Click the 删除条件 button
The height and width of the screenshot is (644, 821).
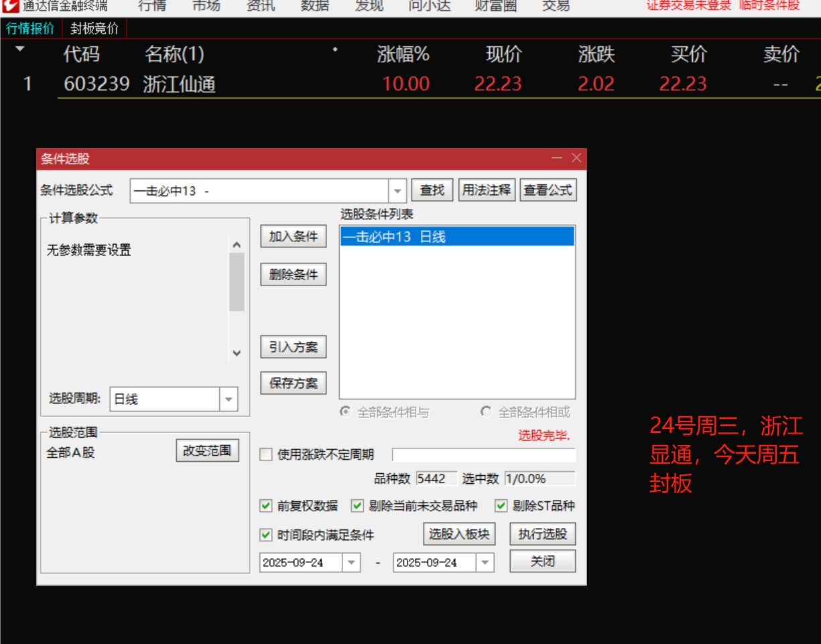coord(294,275)
